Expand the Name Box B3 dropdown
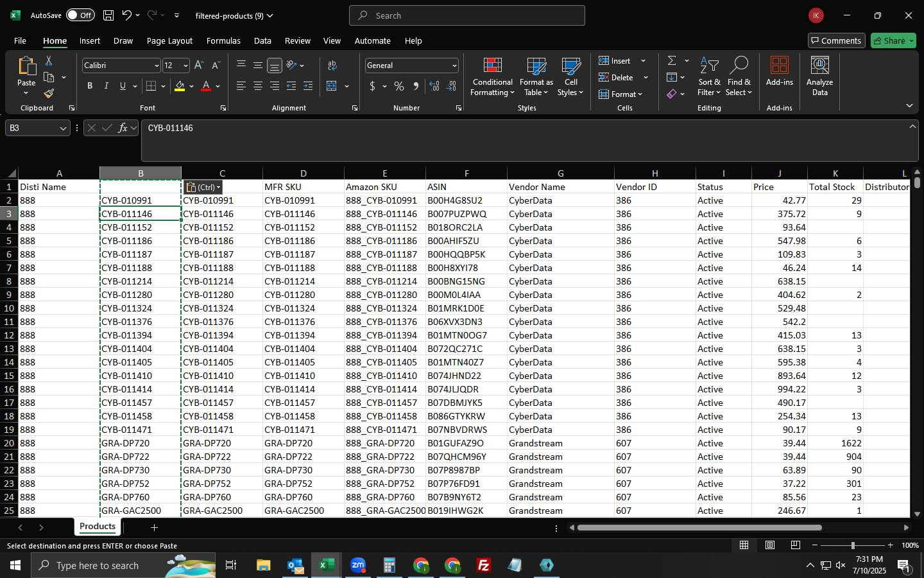 pyautogui.click(x=63, y=128)
